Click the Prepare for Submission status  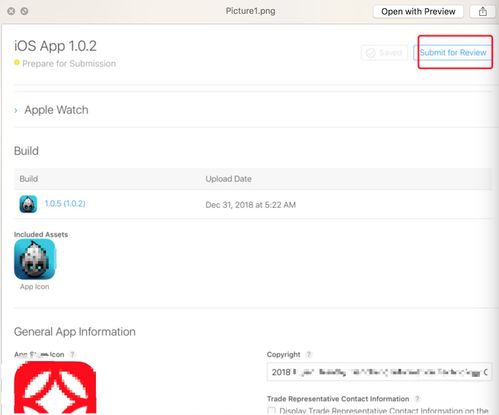[69, 64]
